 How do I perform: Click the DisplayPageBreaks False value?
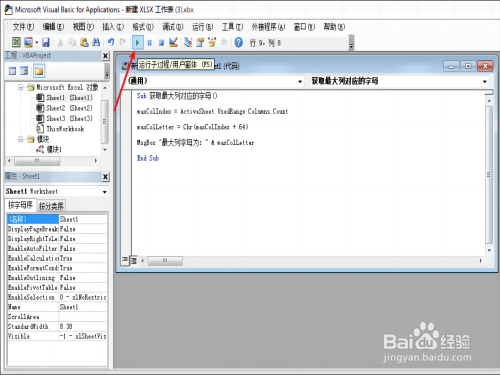coord(83,229)
